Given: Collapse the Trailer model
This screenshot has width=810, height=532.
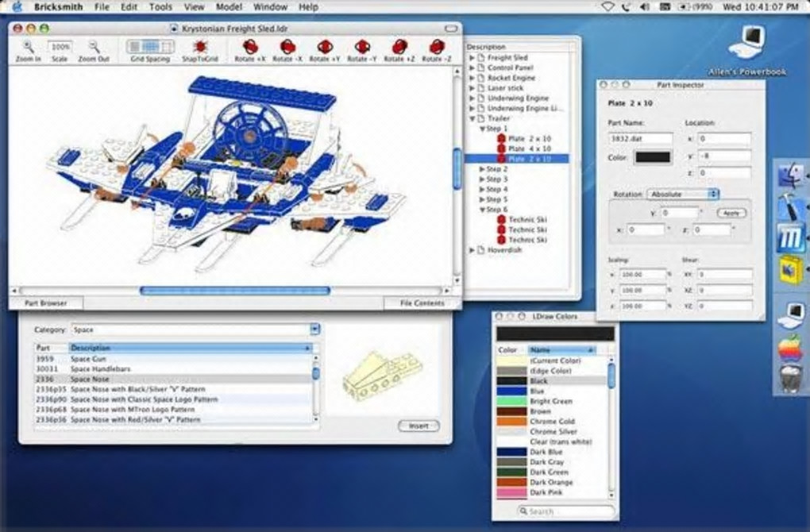Looking at the screenshot, I should point(472,119).
